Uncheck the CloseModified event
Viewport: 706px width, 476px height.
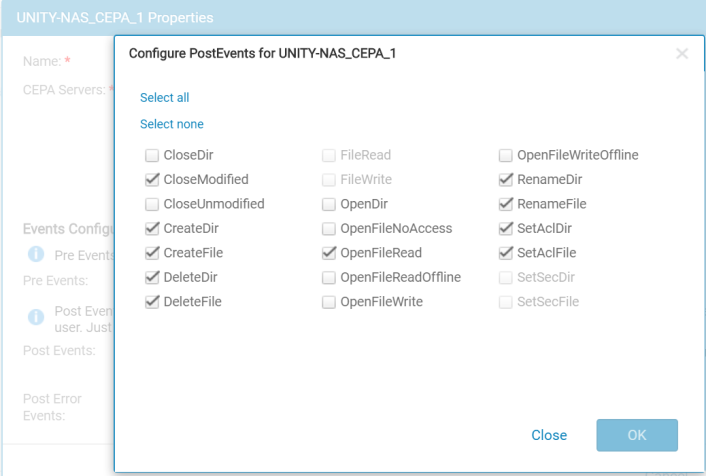[x=152, y=180]
